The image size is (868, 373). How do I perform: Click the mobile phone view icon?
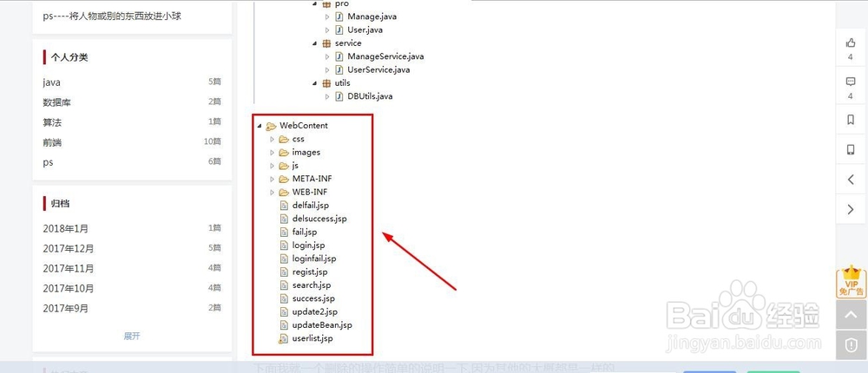[x=851, y=149]
